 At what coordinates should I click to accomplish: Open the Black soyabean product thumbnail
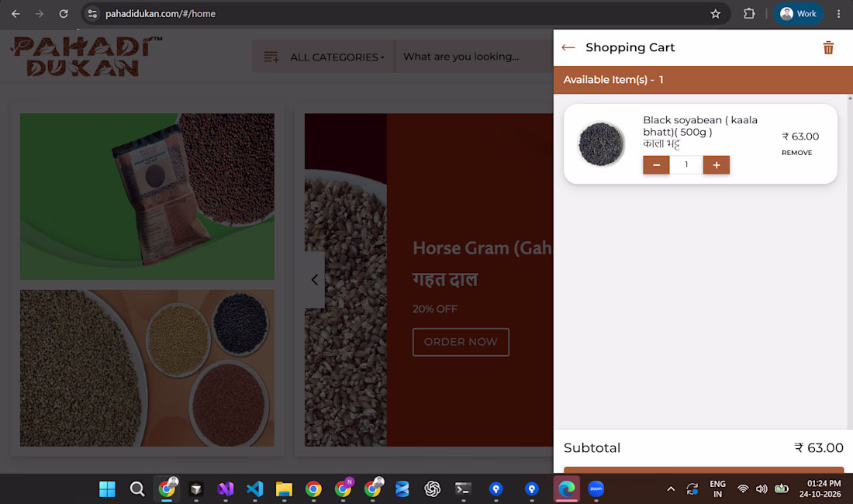[x=600, y=144]
